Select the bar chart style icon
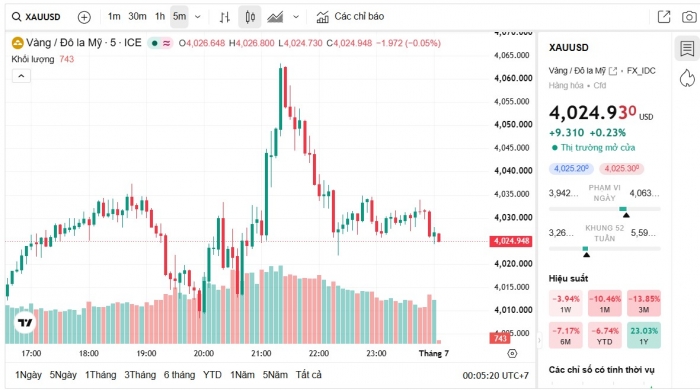The height and width of the screenshot is (390, 700). tap(225, 17)
